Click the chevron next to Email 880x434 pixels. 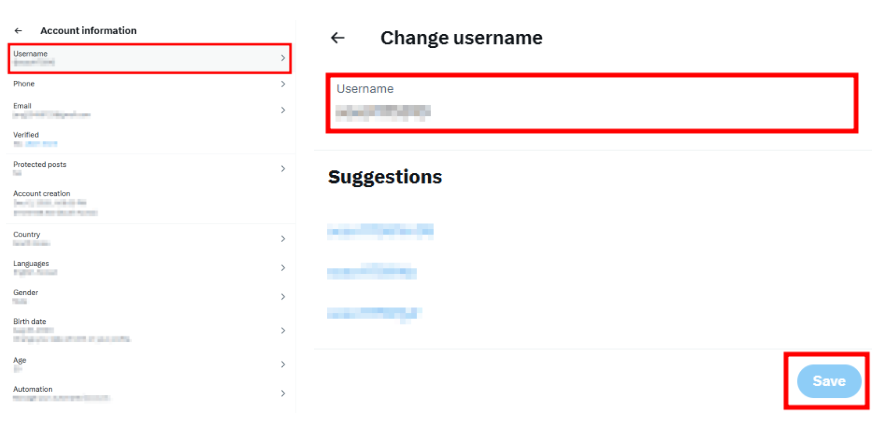[283, 110]
